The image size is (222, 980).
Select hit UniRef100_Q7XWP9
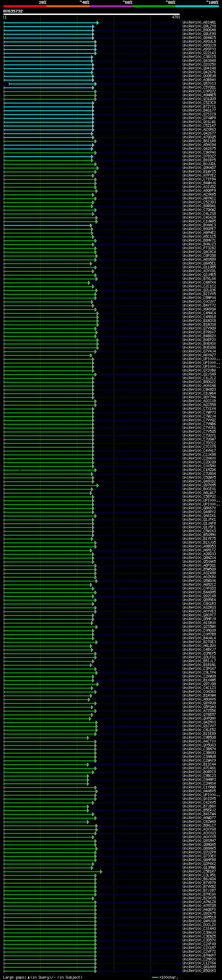click(199, 118)
